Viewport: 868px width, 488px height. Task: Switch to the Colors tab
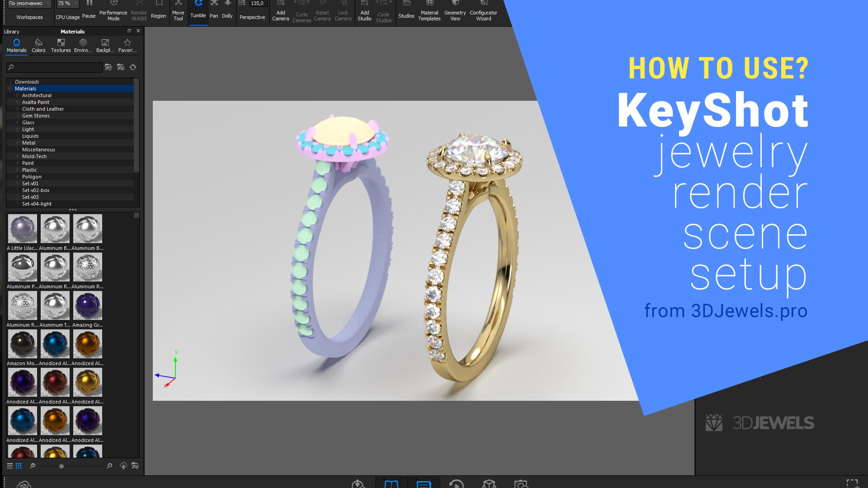[38, 45]
